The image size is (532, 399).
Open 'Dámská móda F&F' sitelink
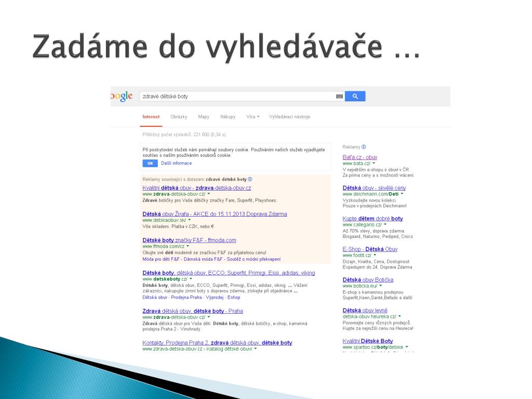point(203,259)
